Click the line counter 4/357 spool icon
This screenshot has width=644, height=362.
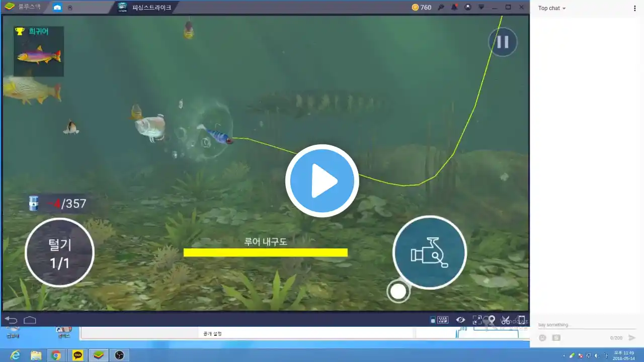pyautogui.click(x=34, y=203)
